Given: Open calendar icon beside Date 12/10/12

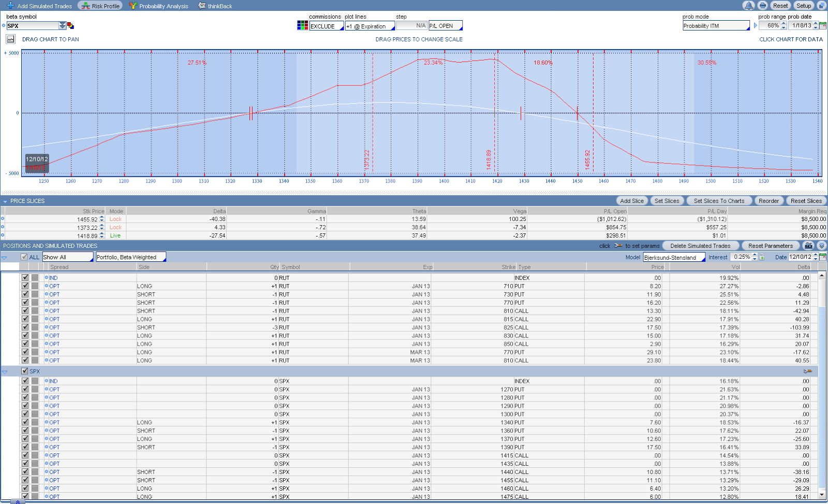Looking at the screenshot, I should (823, 257).
